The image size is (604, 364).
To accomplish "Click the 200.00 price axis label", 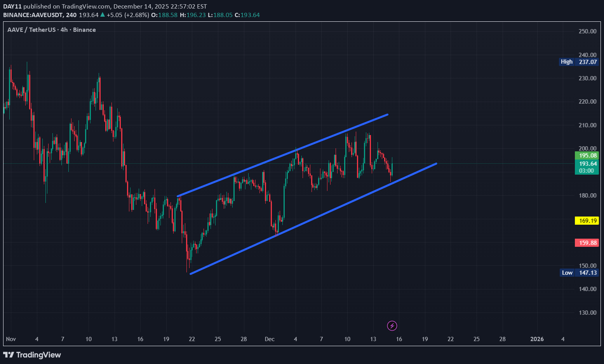I will 587,149.
